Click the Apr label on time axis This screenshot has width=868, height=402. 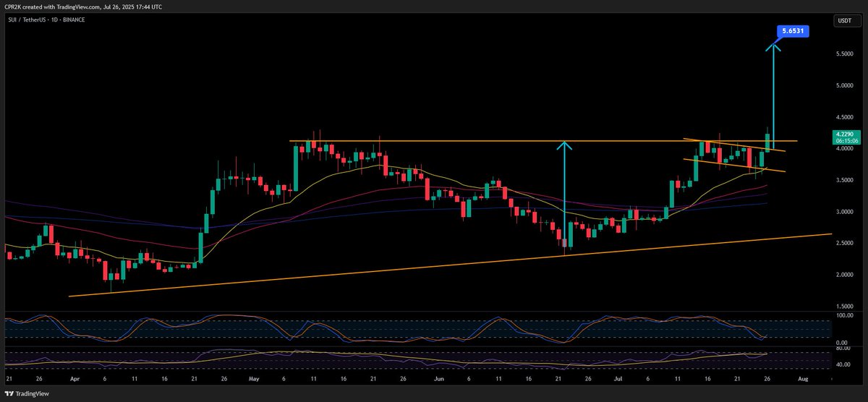coord(75,378)
